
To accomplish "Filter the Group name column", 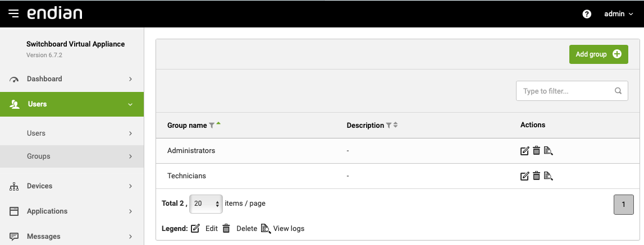I will [x=212, y=126].
